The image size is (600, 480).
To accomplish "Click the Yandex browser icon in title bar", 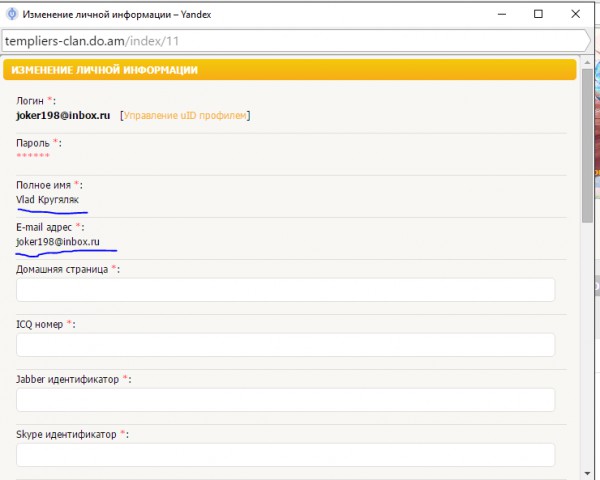I will [x=12, y=14].
